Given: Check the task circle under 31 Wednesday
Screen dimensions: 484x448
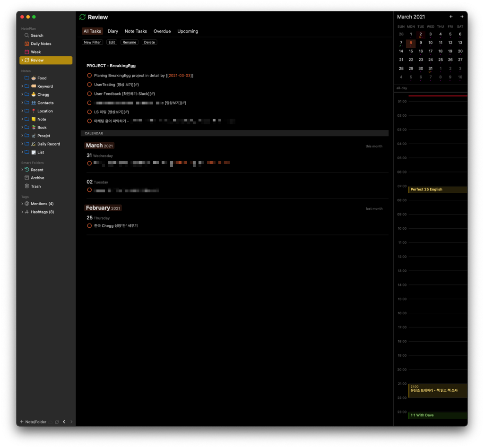Looking at the screenshot, I should [89, 163].
